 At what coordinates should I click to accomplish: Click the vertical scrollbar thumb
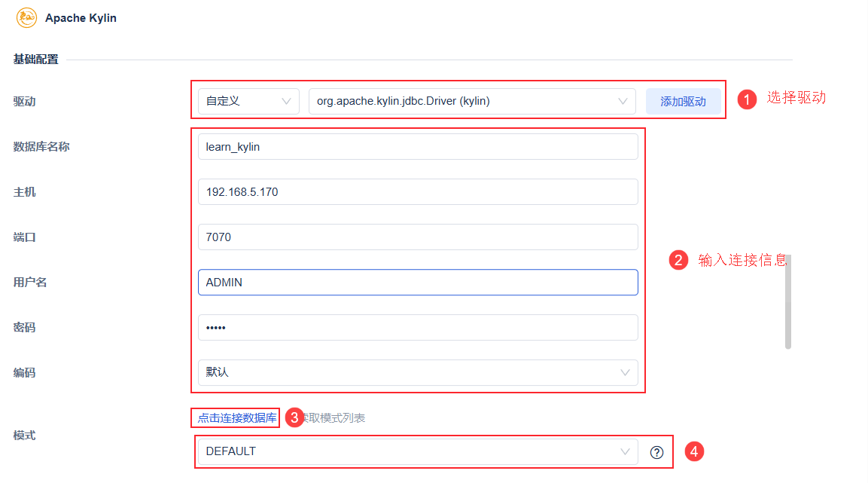(787, 302)
